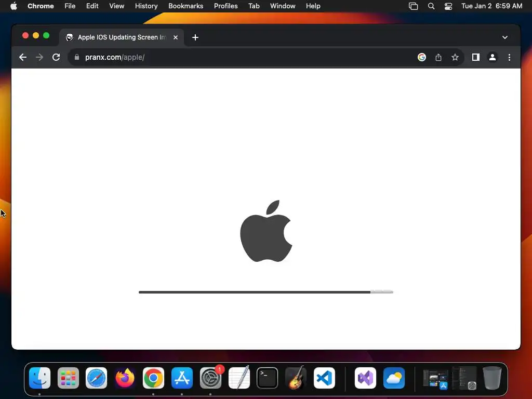The width and height of the screenshot is (532, 399).
Task: Open TextEdit from the Dock
Action: (x=239, y=378)
